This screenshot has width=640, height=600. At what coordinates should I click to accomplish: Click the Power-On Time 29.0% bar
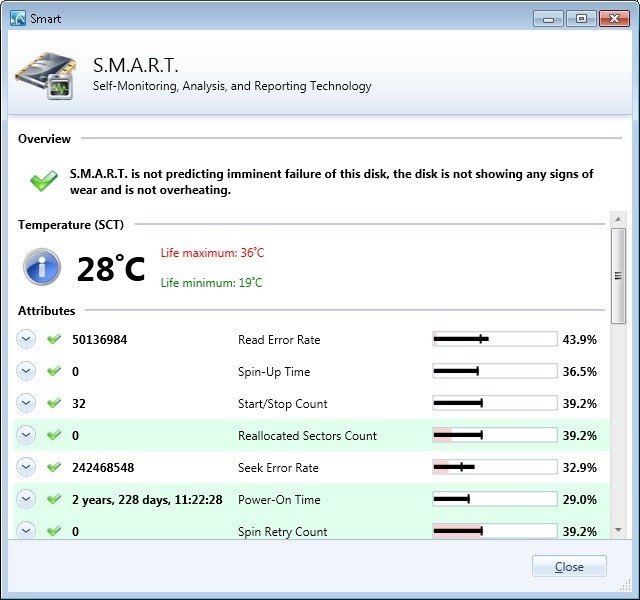click(x=495, y=499)
